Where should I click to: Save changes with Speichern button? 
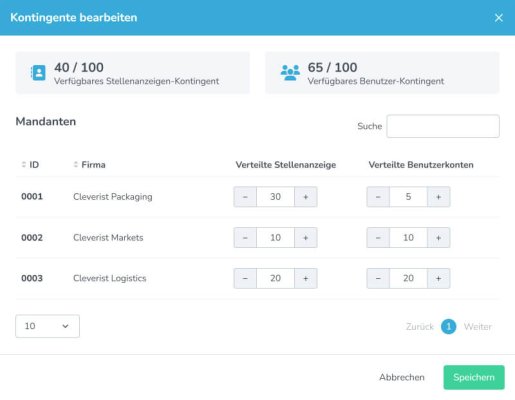474,377
